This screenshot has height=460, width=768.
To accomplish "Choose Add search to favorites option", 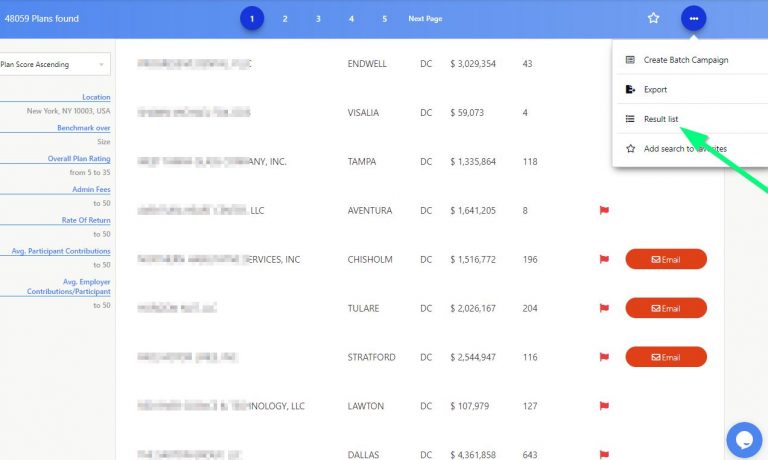I will 684,149.
